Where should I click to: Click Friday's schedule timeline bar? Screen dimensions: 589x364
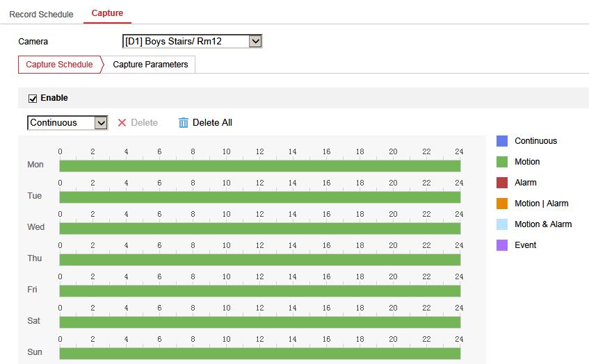click(x=260, y=291)
